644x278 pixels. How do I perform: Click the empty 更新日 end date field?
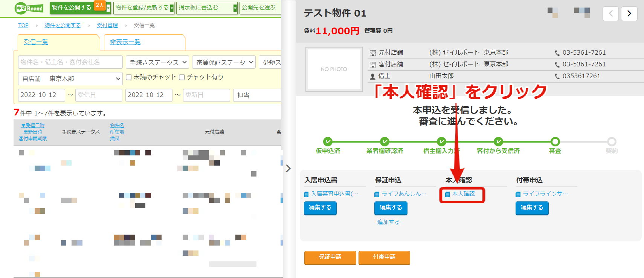click(206, 95)
